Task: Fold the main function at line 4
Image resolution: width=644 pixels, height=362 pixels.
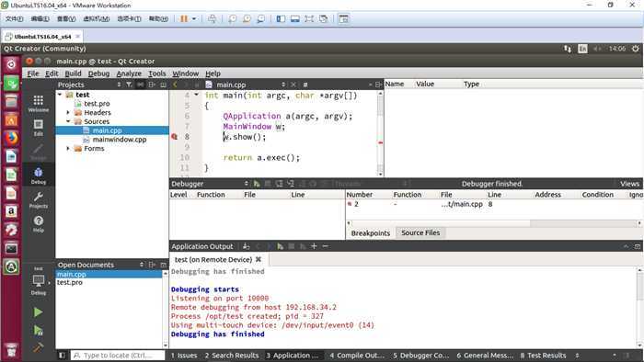Action: 196,96
